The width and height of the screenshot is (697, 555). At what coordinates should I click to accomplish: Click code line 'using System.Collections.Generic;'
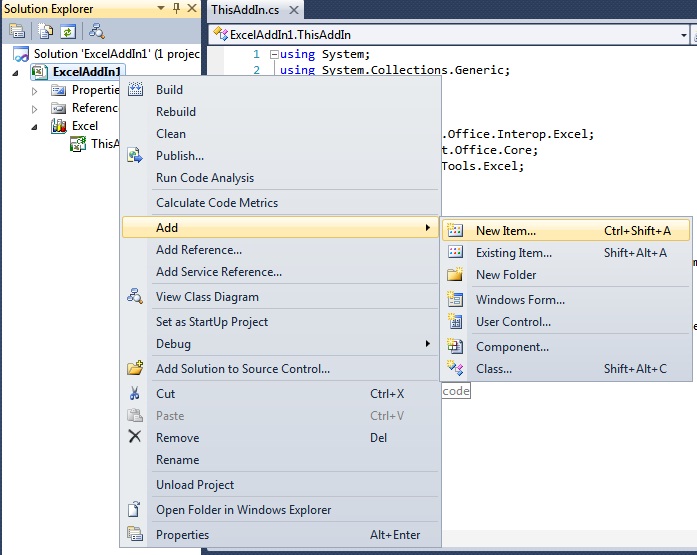[x=395, y=70]
